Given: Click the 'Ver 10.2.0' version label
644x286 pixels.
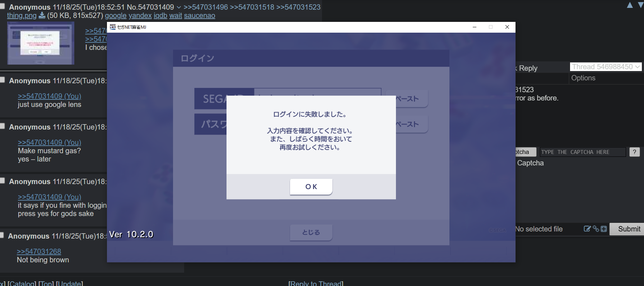Looking at the screenshot, I should 131,234.
